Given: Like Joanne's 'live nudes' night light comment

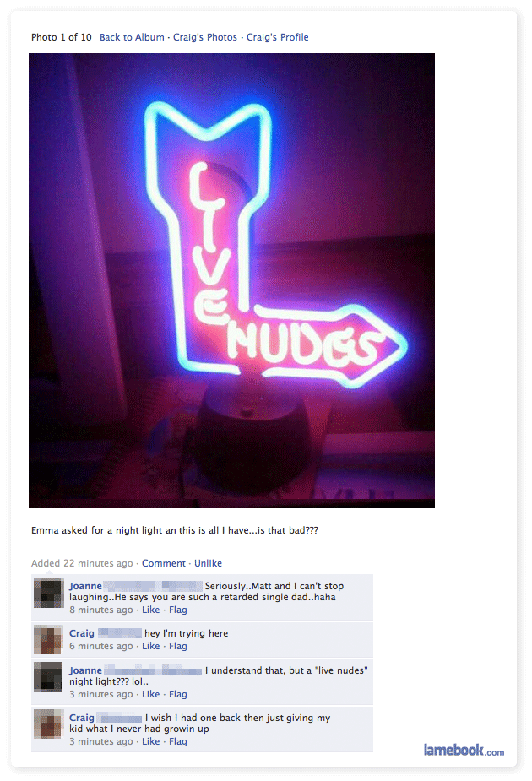Looking at the screenshot, I should pos(151,694).
